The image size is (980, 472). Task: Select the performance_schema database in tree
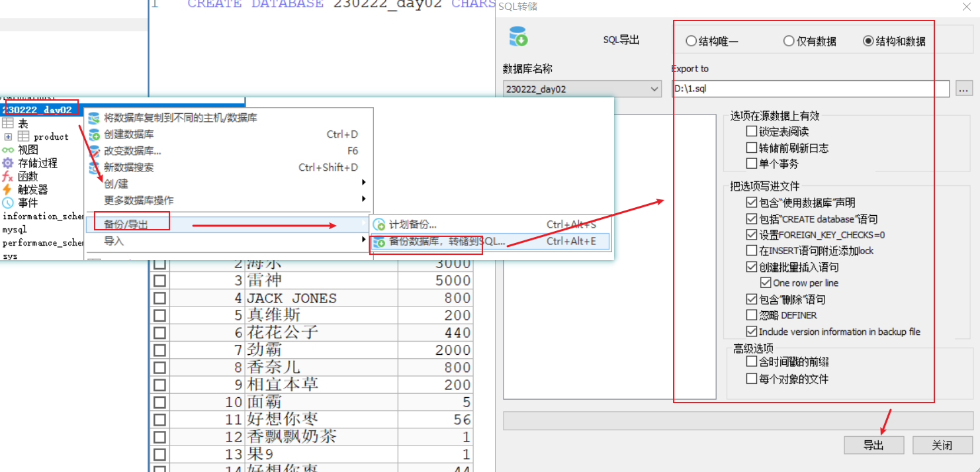tap(43, 243)
